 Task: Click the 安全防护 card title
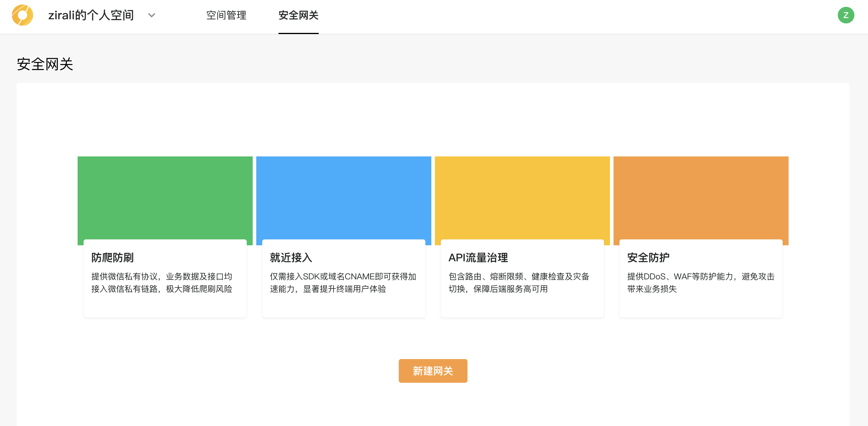pos(648,257)
